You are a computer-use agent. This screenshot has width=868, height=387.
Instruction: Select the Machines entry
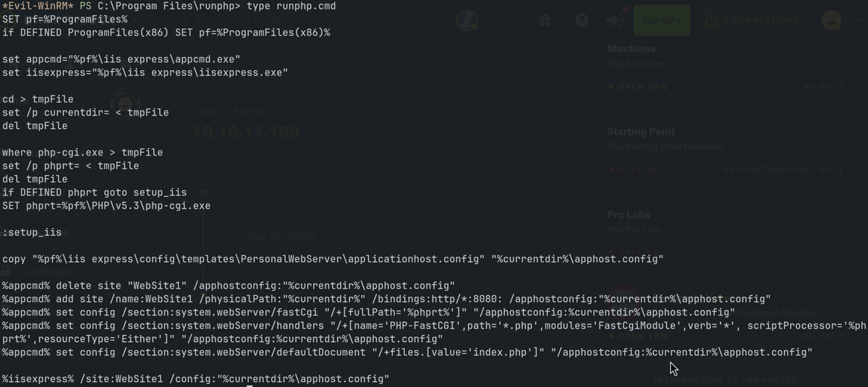point(631,48)
